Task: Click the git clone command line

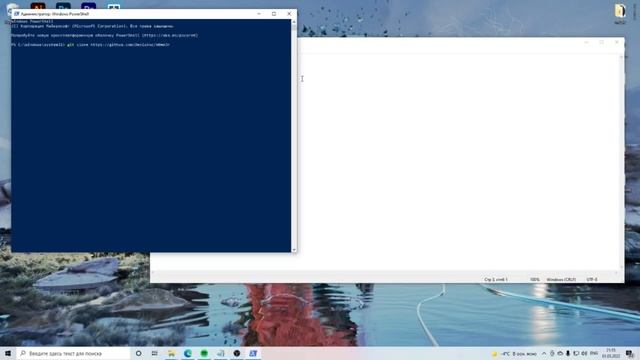Action: tap(90, 44)
